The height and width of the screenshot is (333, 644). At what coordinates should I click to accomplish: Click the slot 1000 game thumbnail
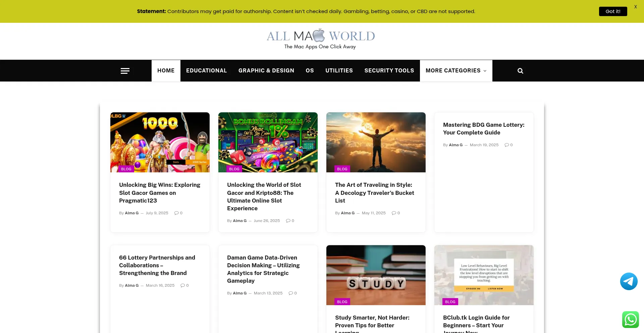[x=160, y=142]
